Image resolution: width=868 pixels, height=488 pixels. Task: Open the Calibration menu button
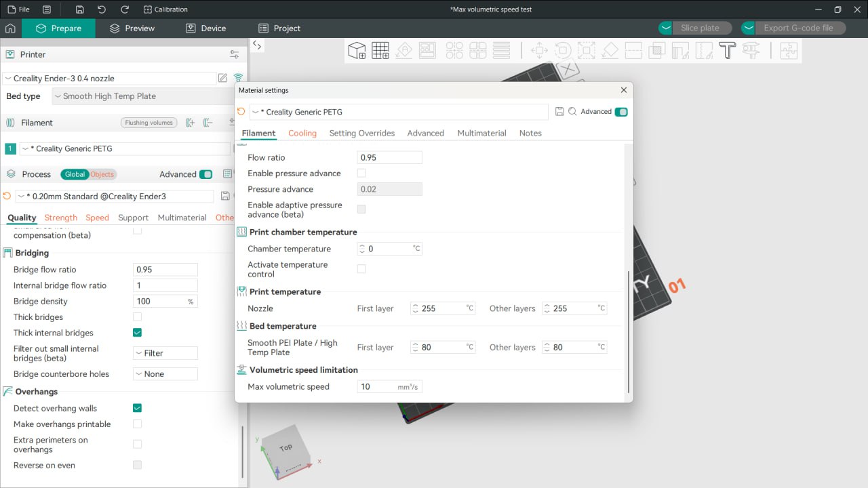click(165, 9)
